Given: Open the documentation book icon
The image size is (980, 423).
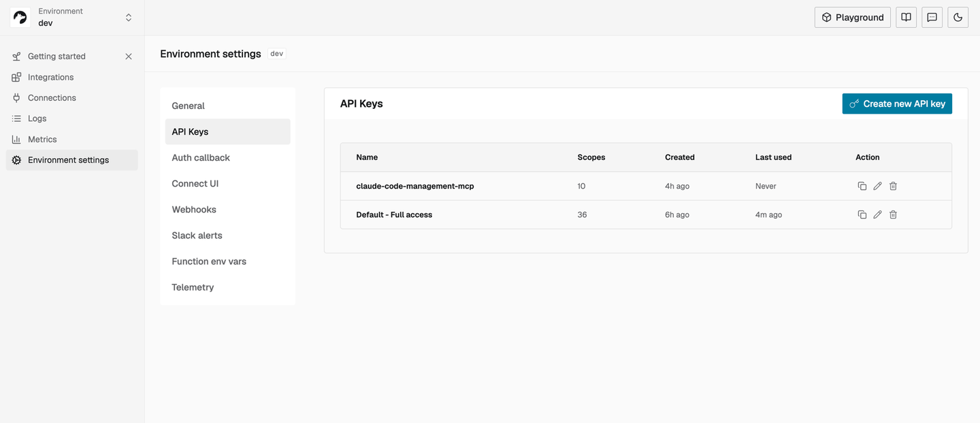Looking at the screenshot, I should click(906, 18).
